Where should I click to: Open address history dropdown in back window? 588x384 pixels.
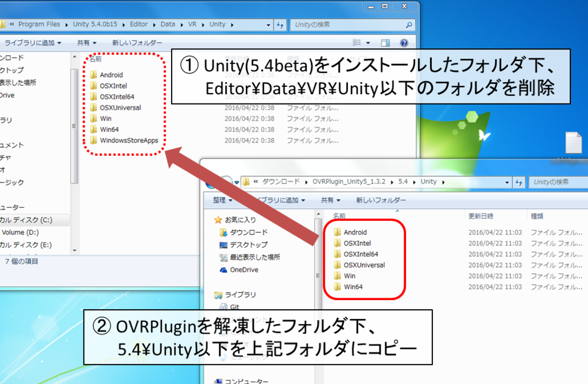click(269, 25)
